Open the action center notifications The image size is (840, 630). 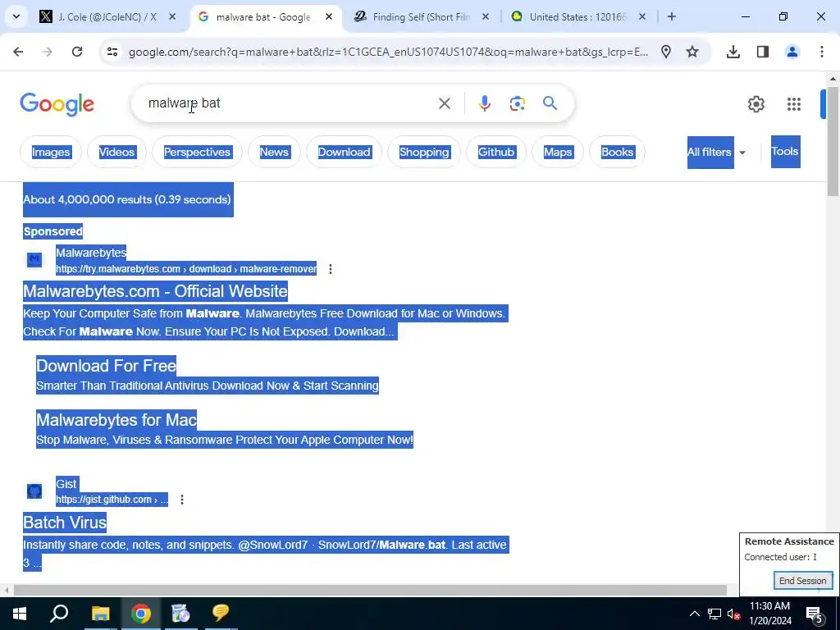tap(814, 614)
